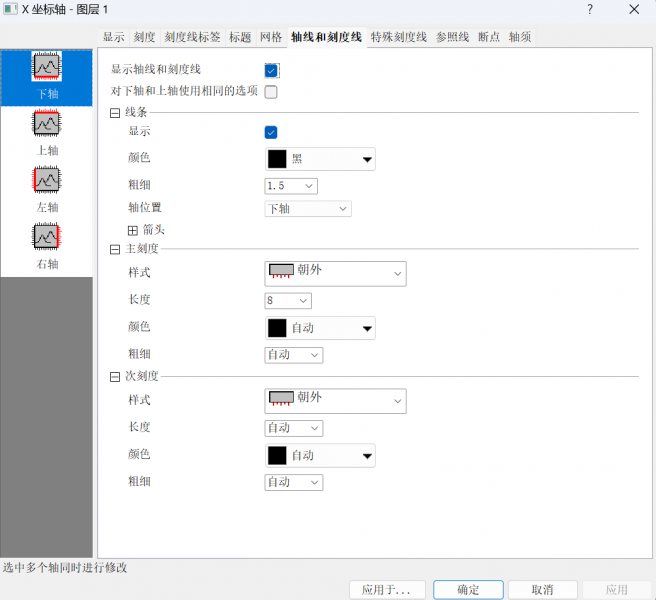
Task: Collapse the 次刻度 section
Action: click(x=115, y=377)
